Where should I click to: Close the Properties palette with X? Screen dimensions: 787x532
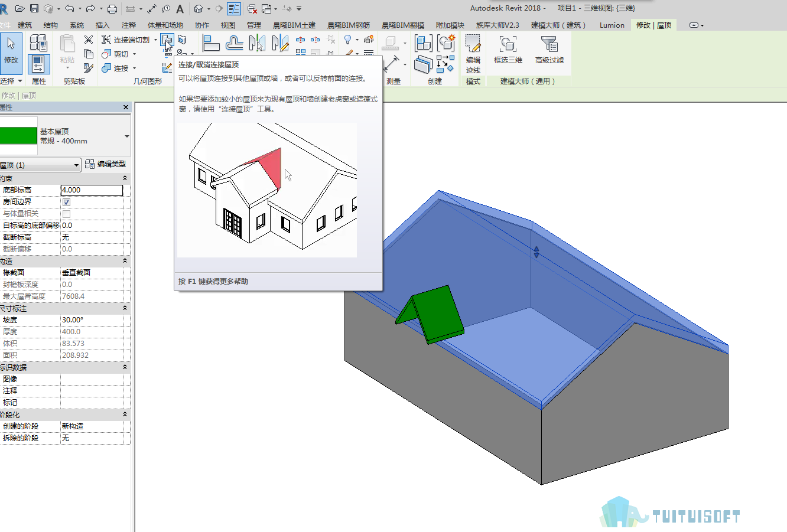point(126,107)
